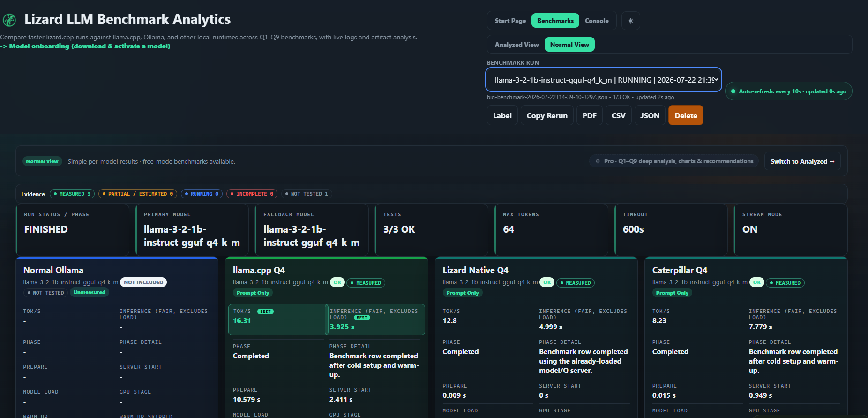The height and width of the screenshot is (418, 868).
Task: Export the run as PDF
Action: (x=590, y=115)
